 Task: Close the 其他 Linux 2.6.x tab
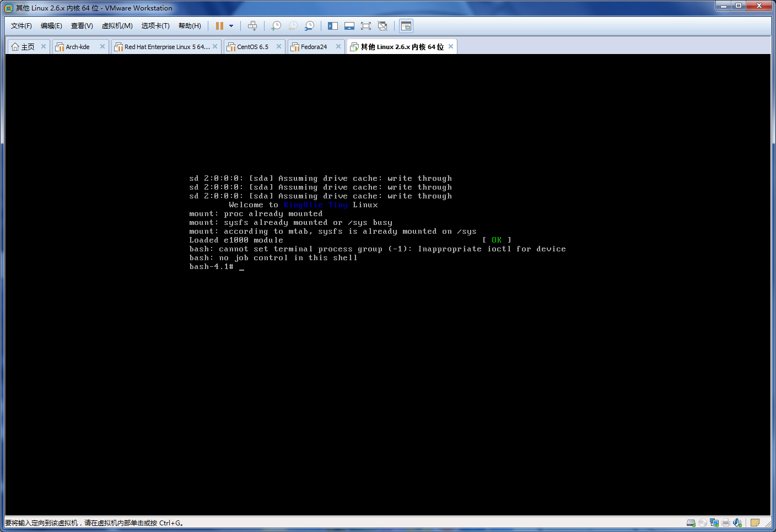(x=451, y=46)
